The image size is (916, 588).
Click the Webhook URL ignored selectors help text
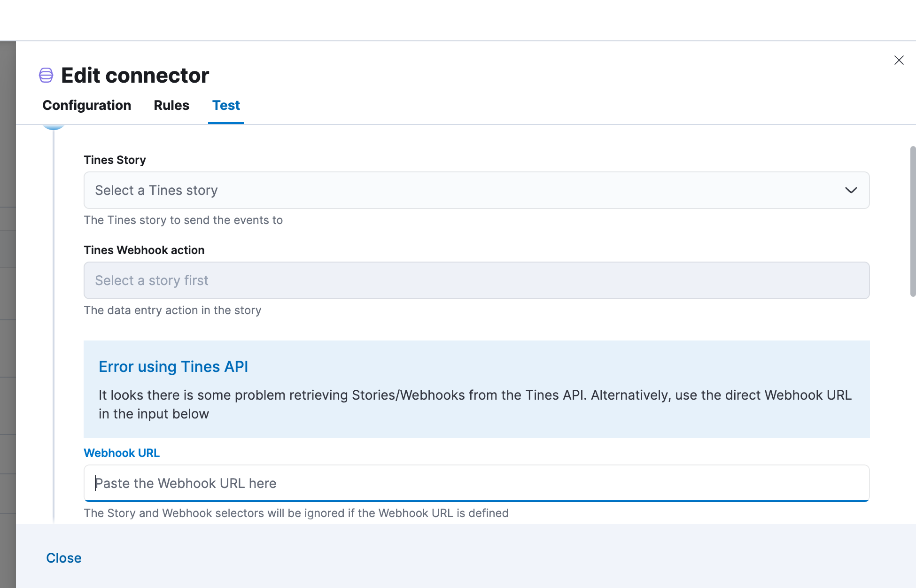tap(296, 513)
